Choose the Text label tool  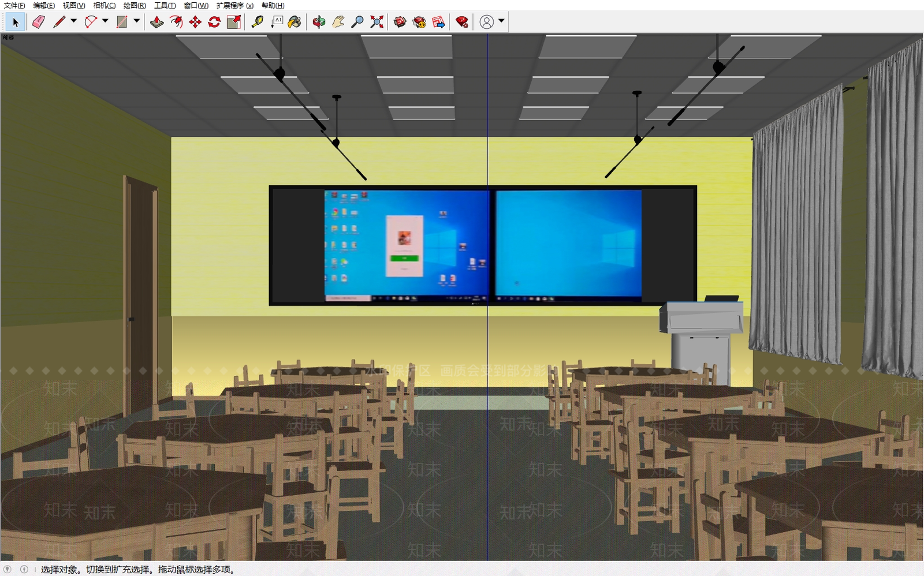coord(277,22)
